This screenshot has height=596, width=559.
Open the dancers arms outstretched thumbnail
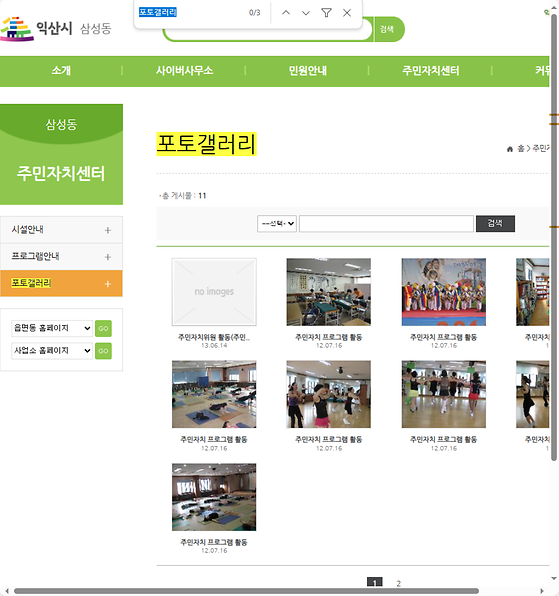(x=443, y=395)
